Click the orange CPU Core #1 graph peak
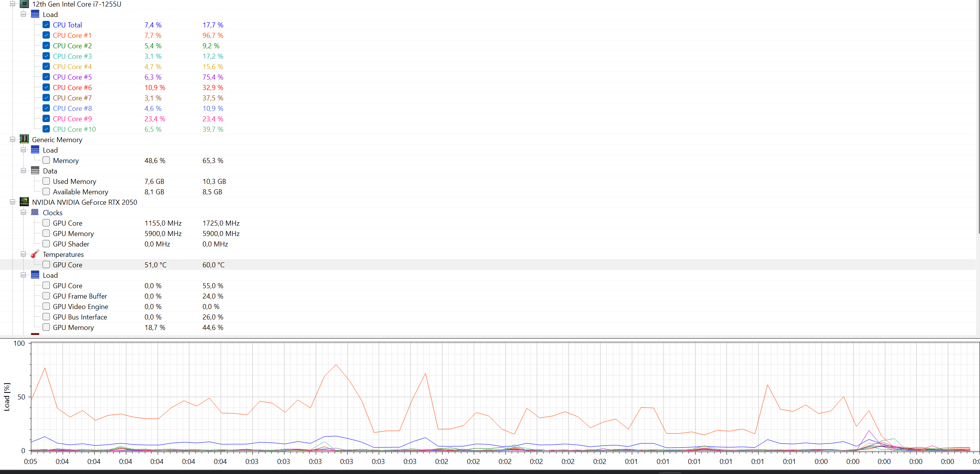The image size is (980, 474). tap(336, 365)
